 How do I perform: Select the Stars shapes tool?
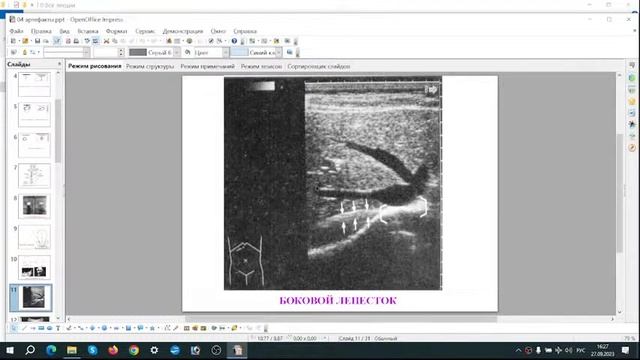152,328
